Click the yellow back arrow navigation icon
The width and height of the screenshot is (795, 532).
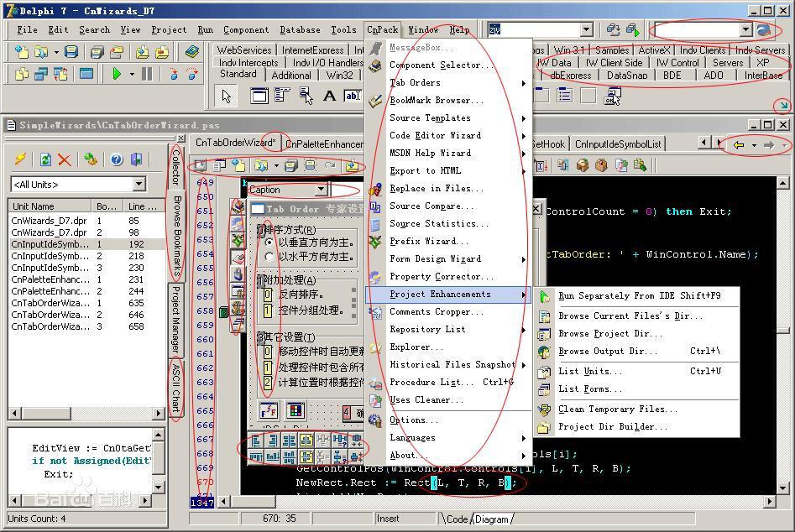coord(739,145)
